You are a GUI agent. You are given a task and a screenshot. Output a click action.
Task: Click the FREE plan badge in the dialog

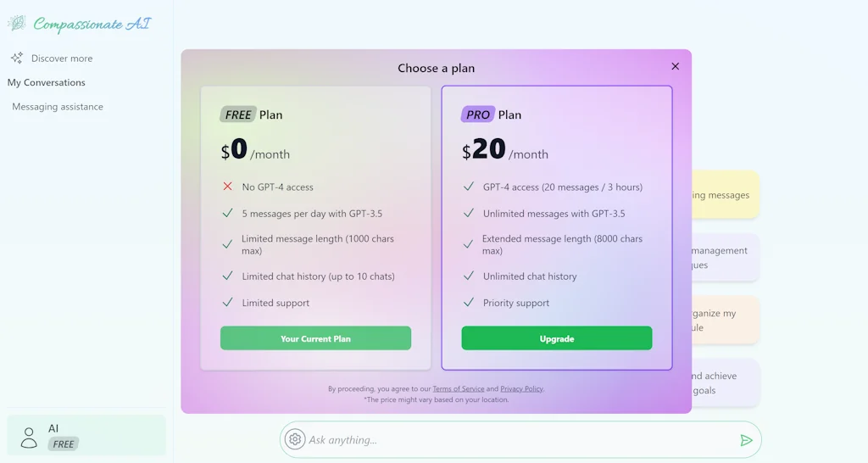[x=238, y=114]
